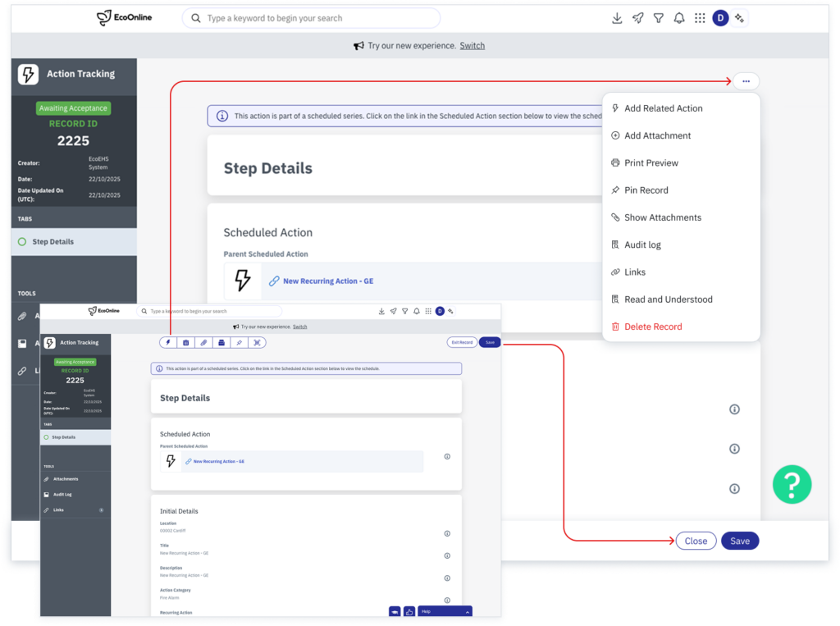
Task: Expand the Help panel chevron
Action: 467,611
